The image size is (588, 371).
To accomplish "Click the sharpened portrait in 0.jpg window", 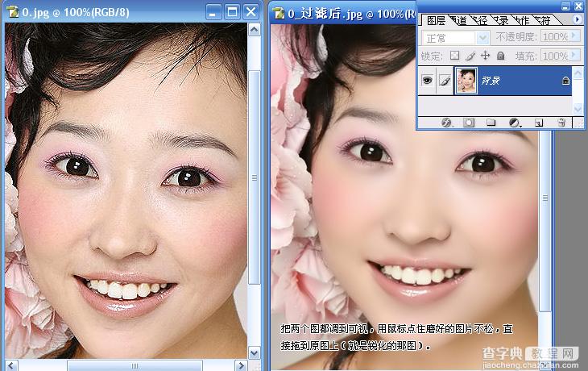I will pyautogui.click(x=126, y=191).
